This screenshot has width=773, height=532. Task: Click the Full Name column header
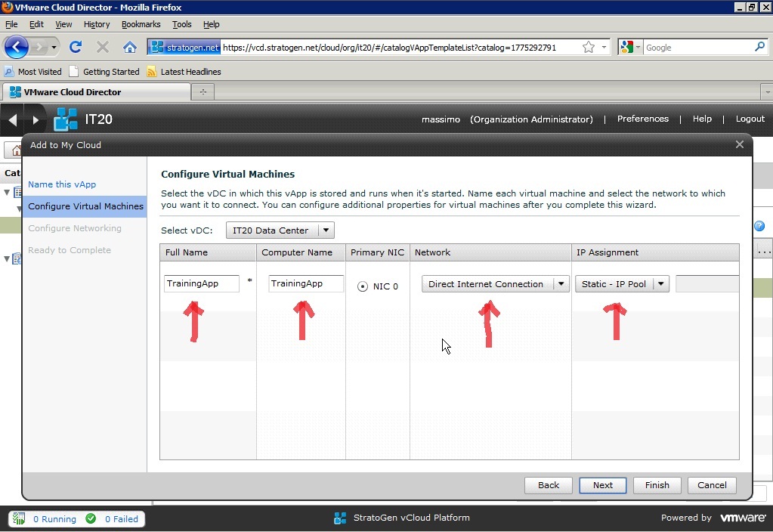(x=208, y=252)
